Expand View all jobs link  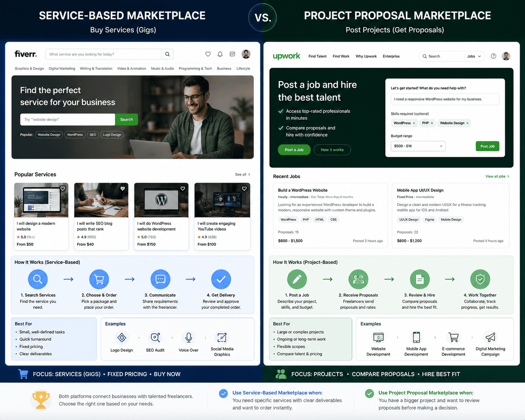pyautogui.click(x=497, y=176)
